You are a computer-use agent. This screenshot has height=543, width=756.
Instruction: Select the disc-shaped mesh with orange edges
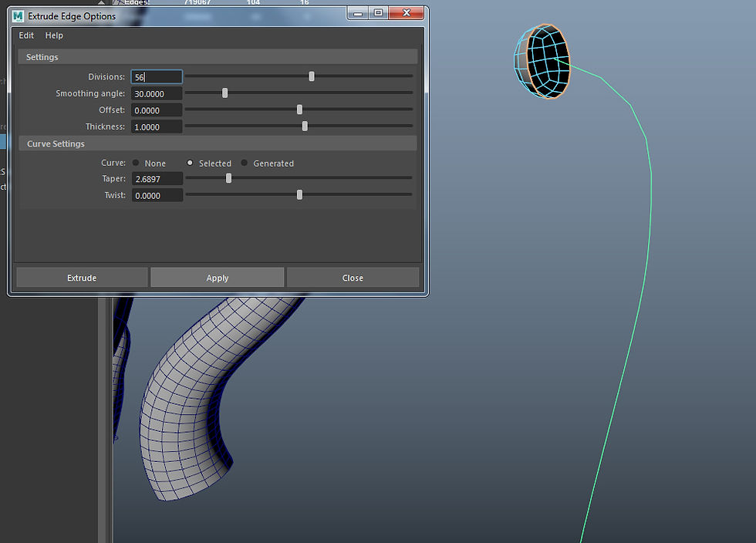click(542, 61)
